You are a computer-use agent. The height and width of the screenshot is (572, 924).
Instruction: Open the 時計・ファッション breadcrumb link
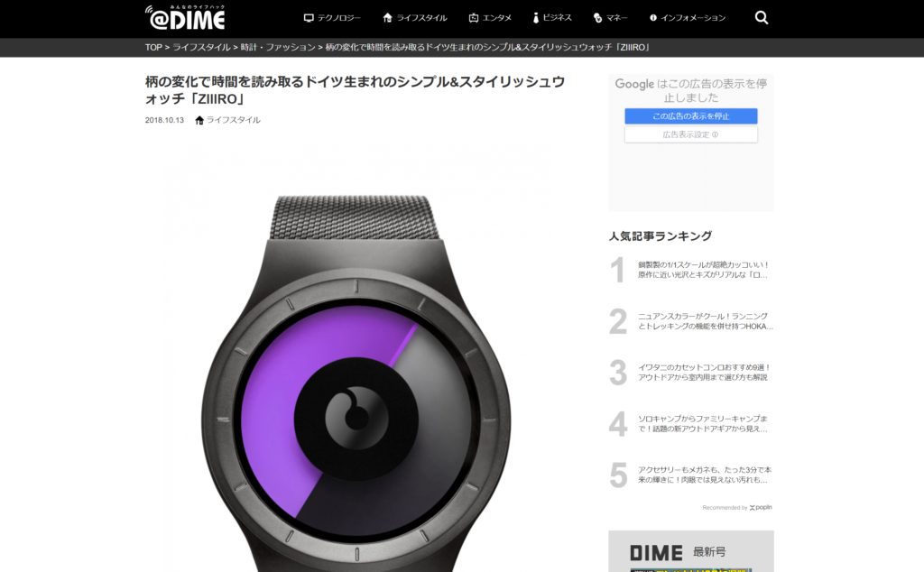pyautogui.click(x=278, y=47)
